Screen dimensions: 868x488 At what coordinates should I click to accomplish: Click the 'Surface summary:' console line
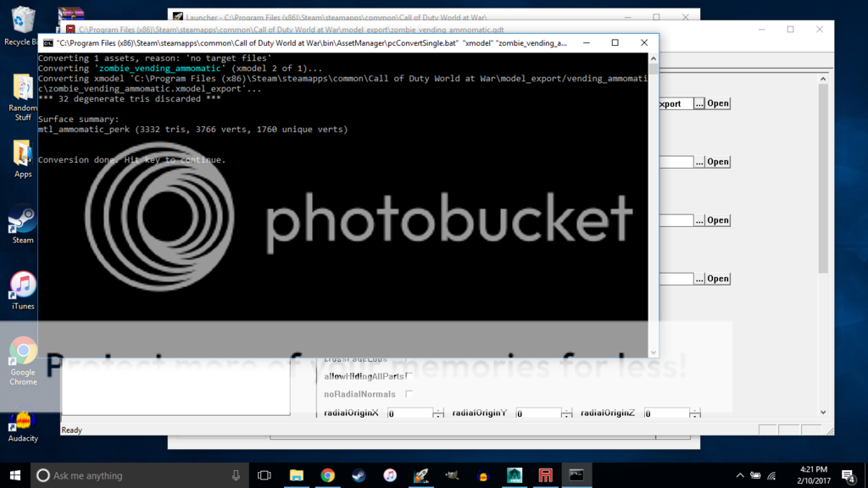tap(79, 119)
